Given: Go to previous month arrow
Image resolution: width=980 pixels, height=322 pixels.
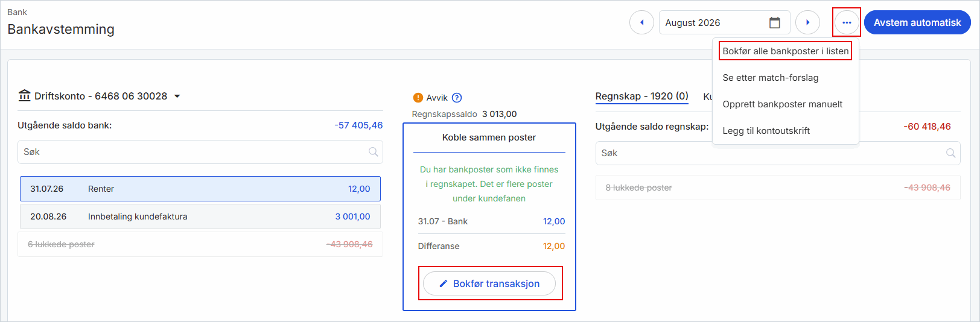Looking at the screenshot, I should coord(641,23).
